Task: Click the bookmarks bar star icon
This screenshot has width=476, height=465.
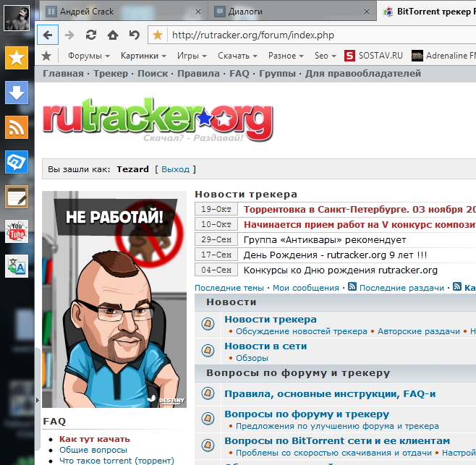Action: point(46,56)
